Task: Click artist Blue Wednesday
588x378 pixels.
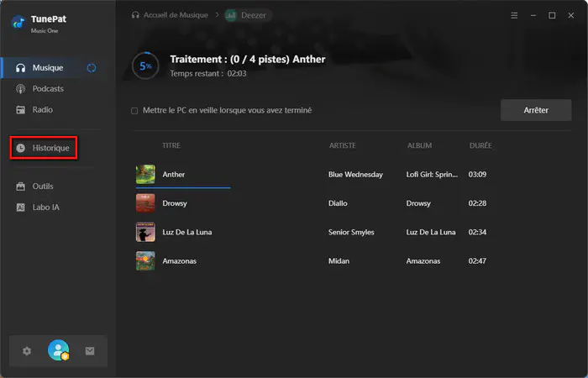Action: tap(355, 175)
